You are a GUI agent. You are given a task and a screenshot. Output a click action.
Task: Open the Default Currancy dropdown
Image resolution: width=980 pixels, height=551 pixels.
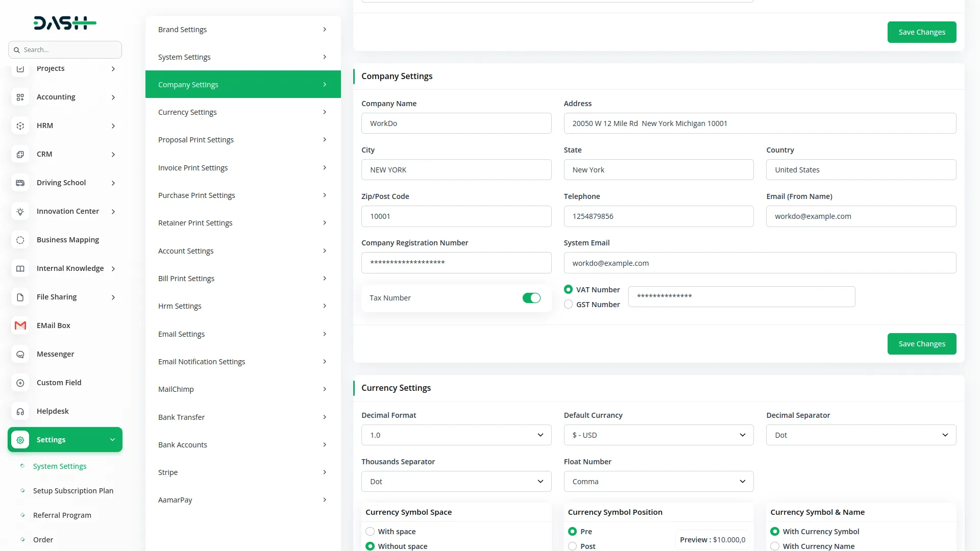(658, 435)
